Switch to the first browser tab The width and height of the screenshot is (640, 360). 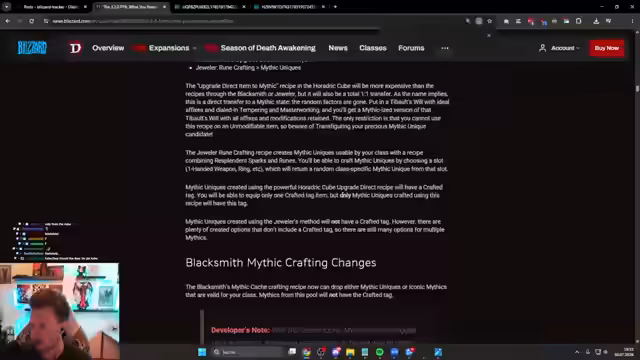pos(52,7)
